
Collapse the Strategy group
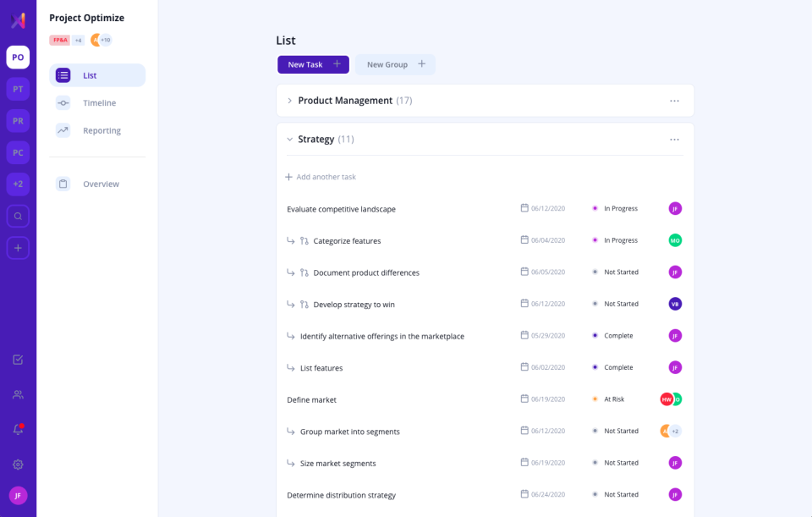(289, 140)
